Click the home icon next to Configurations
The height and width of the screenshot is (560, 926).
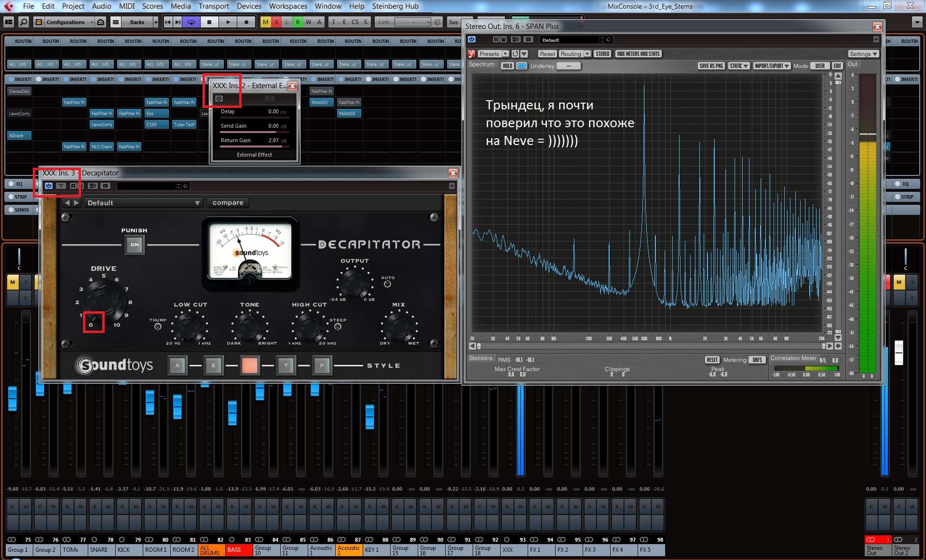click(x=100, y=22)
